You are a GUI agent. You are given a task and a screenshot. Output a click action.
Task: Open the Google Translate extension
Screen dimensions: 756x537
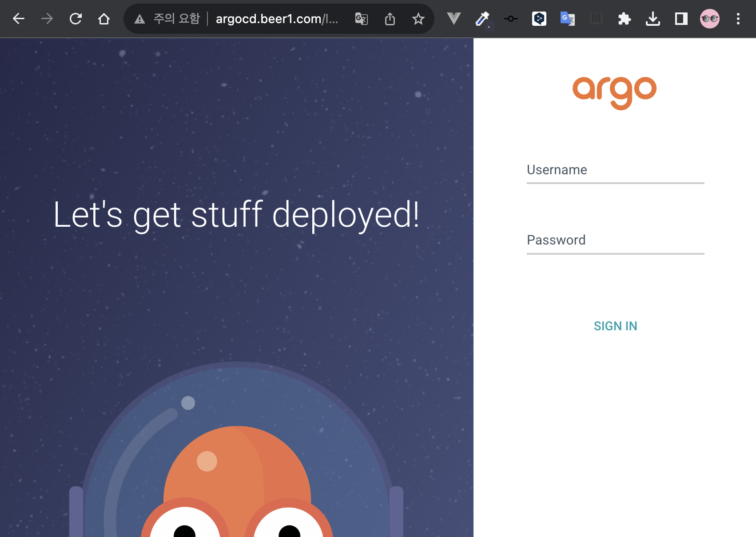tap(568, 19)
